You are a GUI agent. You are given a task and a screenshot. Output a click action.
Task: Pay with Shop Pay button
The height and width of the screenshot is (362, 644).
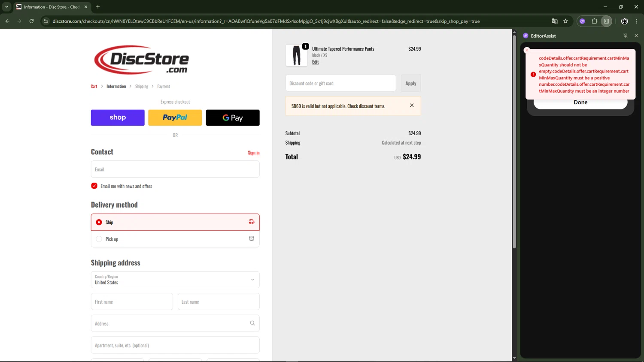pos(118,118)
